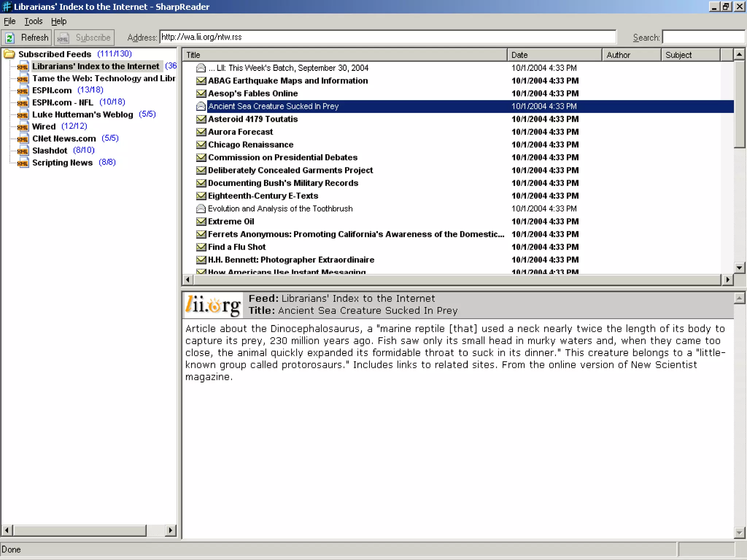The width and height of the screenshot is (747, 560).
Task: Click the unread envelope icon for Aurora Forecast
Action: 201,132
